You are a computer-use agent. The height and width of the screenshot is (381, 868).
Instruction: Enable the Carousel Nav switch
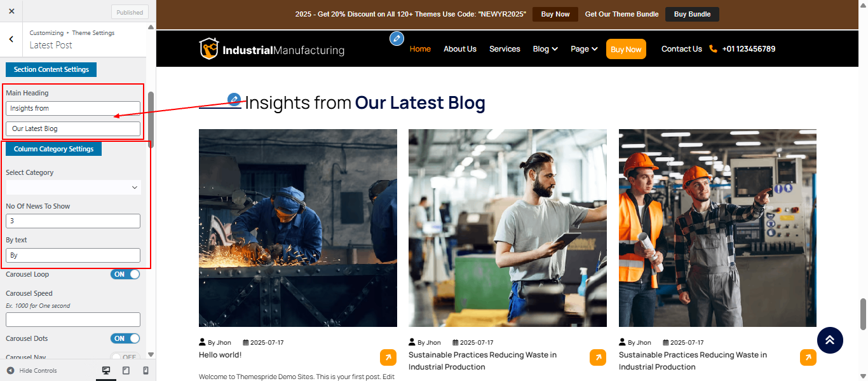click(x=125, y=357)
